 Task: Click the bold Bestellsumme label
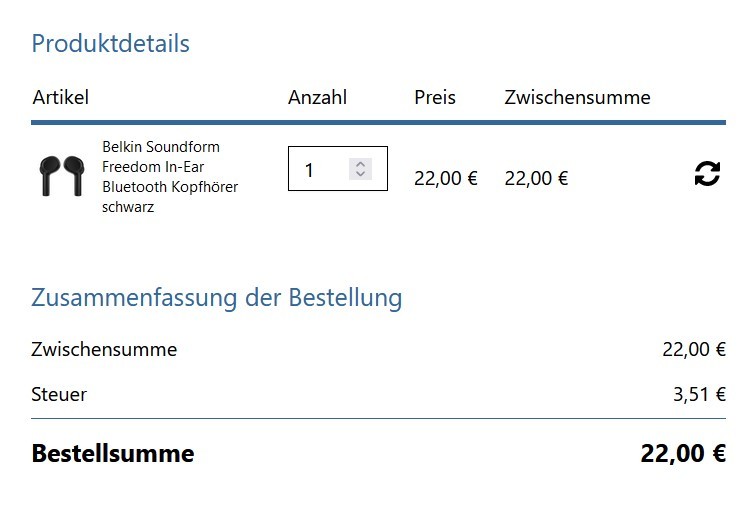pos(113,454)
